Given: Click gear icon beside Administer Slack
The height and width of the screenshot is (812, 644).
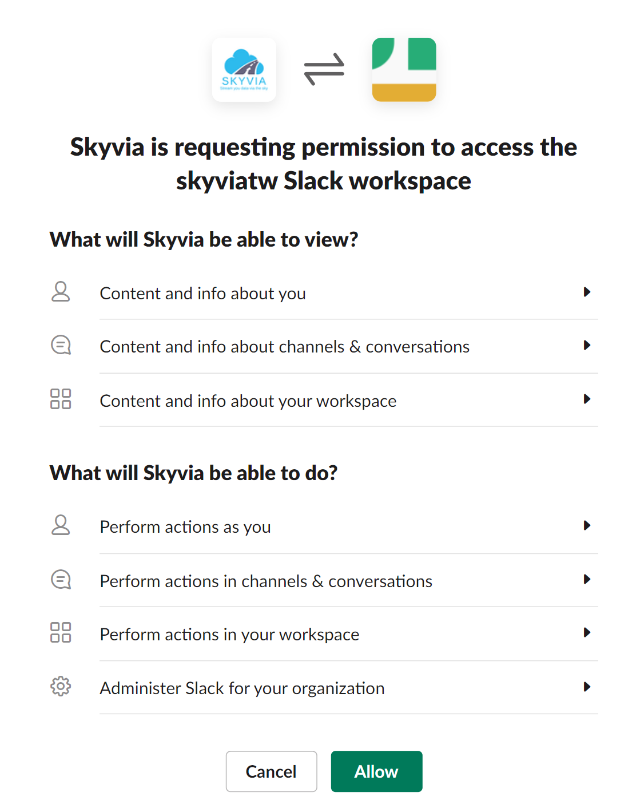Looking at the screenshot, I should pyautogui.click(x=61, y=686).
